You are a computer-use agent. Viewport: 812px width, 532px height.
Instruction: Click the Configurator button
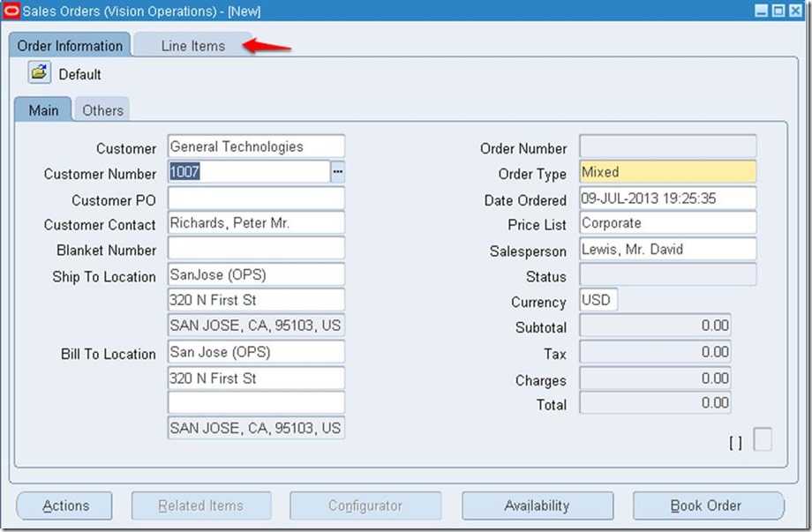[x=365, y=506]
